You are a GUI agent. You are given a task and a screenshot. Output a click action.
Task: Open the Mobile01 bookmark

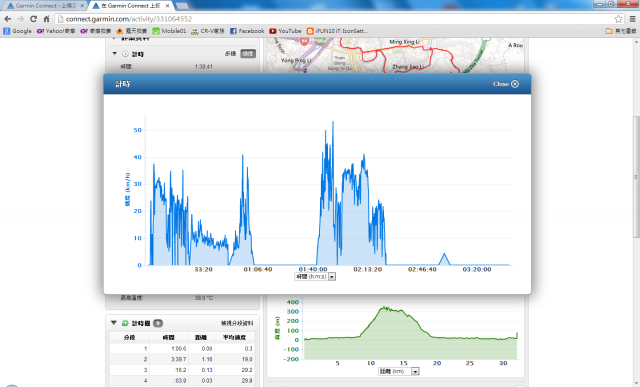[x=169, y=31]
